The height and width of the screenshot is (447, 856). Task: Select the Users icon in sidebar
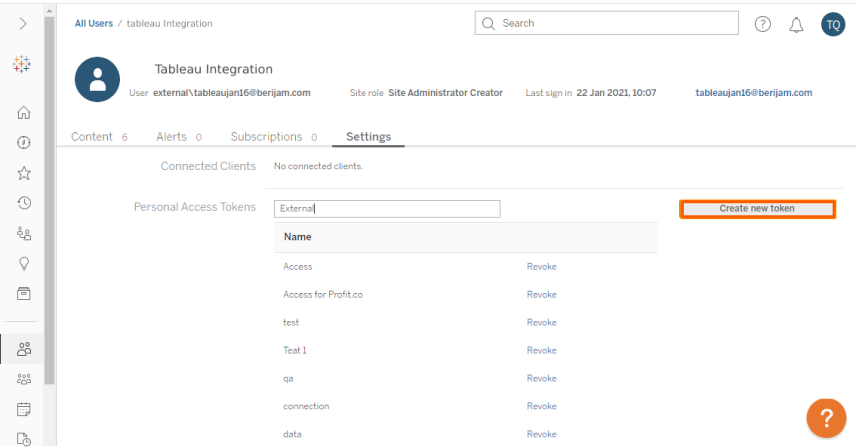coord(23,349)
